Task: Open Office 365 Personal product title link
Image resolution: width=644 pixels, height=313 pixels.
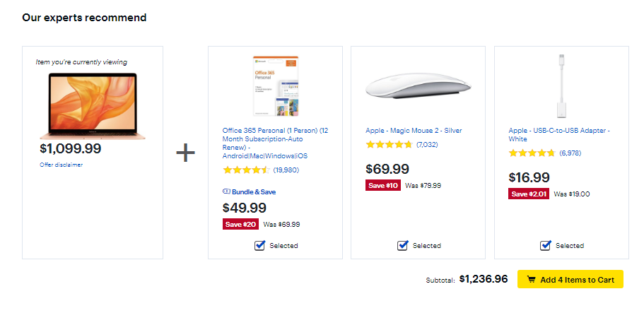Action: tap(275, 143)
